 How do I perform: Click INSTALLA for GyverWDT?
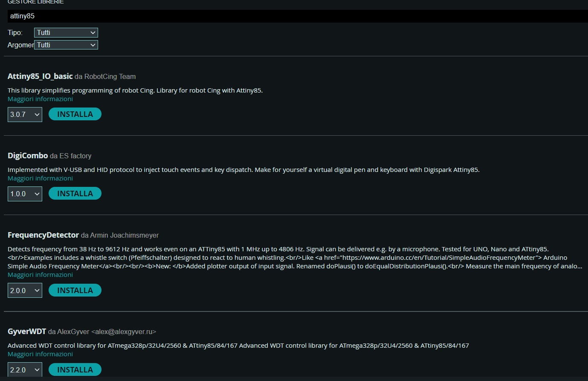(75, 369)
